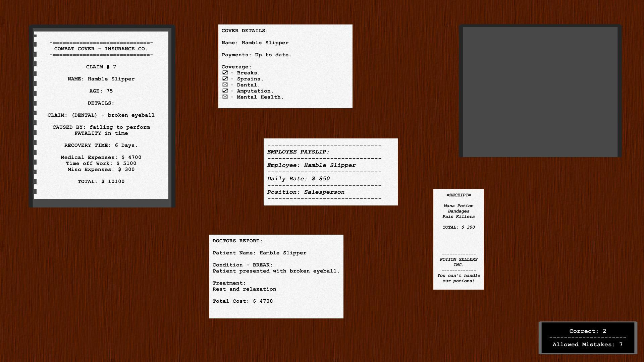Image resolution: width=644 pixels, height=362 pixels.
Task: Click 'Medical Expenses: $ 4700' on claim
Action: pos(101,157)
